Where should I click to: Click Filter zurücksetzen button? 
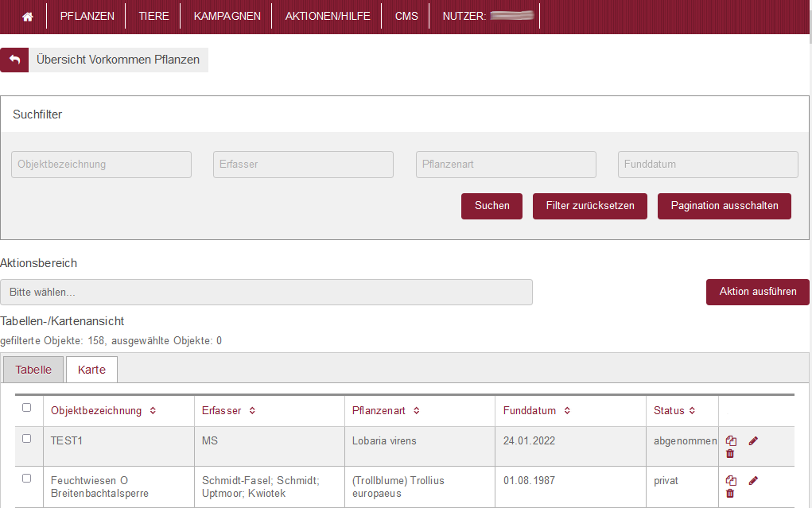click(590, 206)
